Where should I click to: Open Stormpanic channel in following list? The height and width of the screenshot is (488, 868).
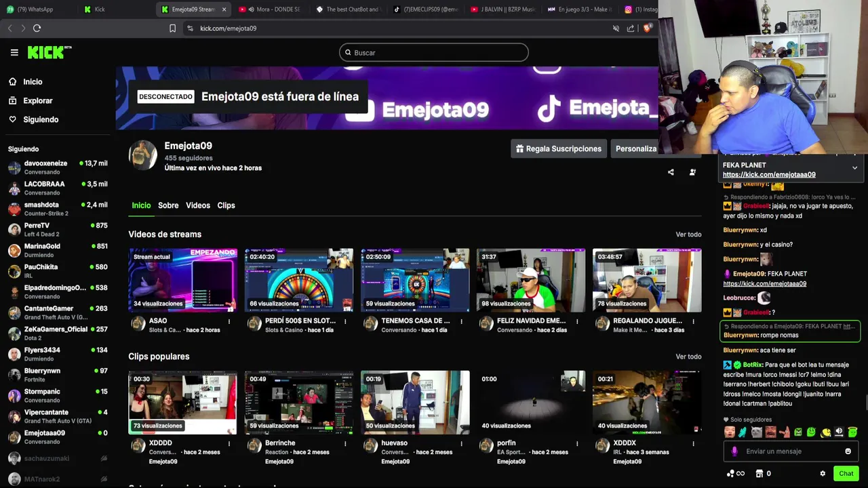click(x=58, y=396)
